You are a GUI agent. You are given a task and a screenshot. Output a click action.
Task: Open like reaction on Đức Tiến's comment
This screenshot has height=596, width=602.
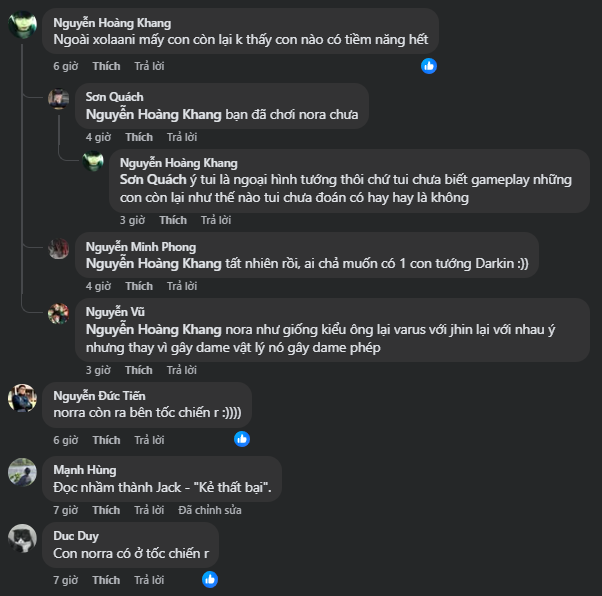click(241, 439)
